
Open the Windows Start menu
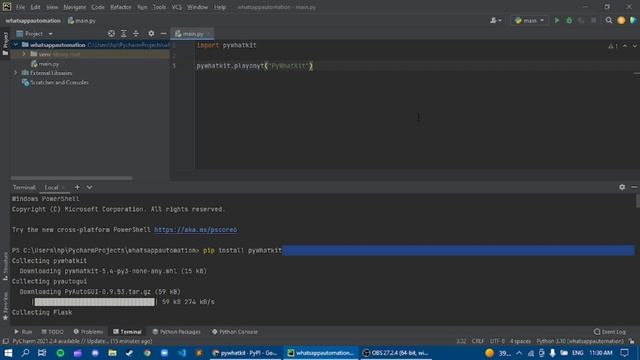pyautogui.click(x=8, y=353)
